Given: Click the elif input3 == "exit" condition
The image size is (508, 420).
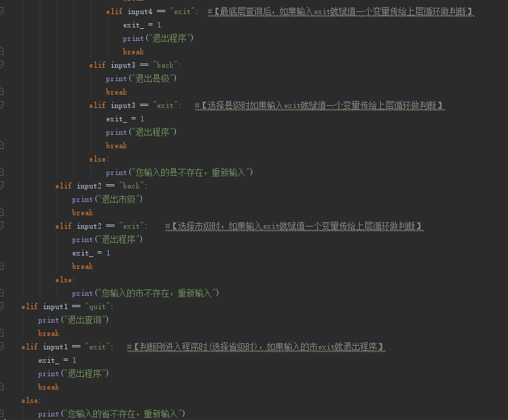Looking at the screenshot, I should 135,105.
